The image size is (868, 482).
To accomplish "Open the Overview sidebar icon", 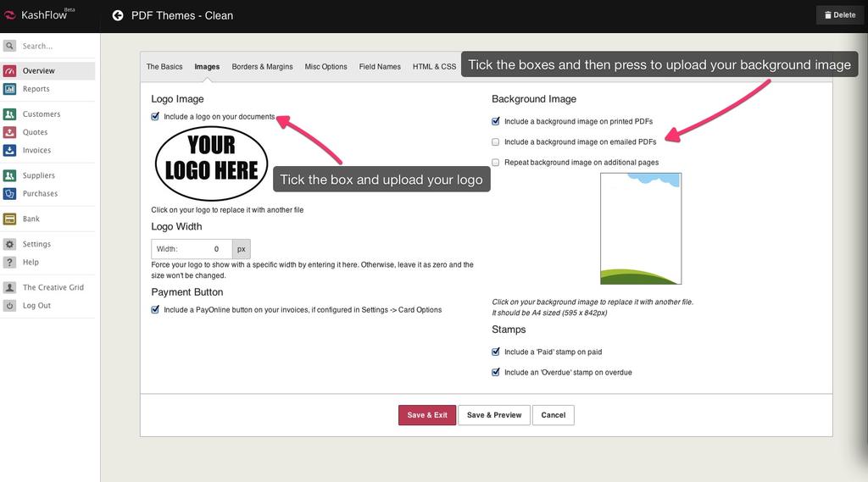I will tap(10, 70).
